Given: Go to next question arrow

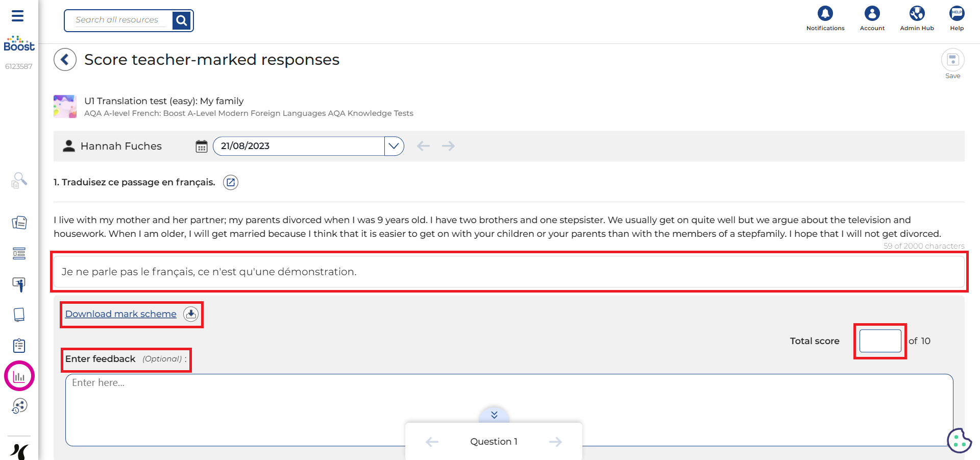Looking at the screenshot, I should tap(555, 442).
